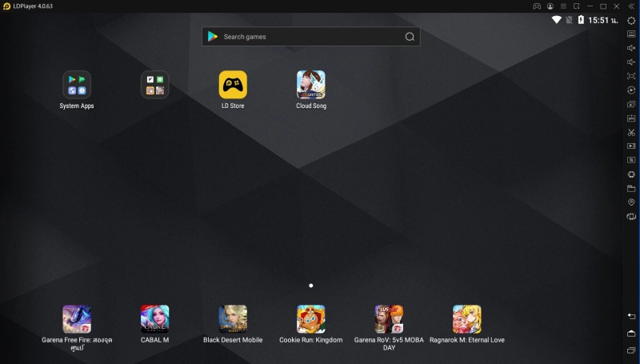Open the System Apps folder
The width and height of the screenshot is (640, 364).
coord(77,85)
